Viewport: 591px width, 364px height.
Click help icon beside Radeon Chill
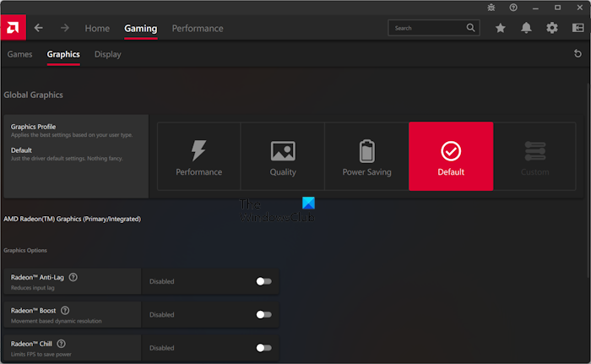tap(61, 344)
